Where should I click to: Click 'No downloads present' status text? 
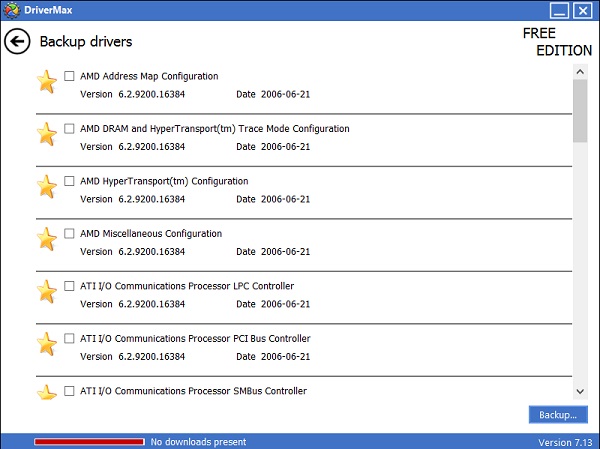coord(198,442)
